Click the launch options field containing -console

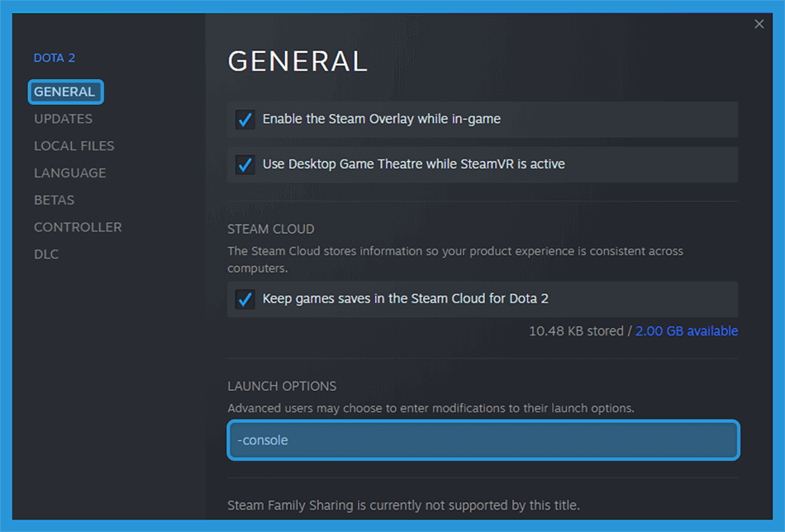coord(483,440)
